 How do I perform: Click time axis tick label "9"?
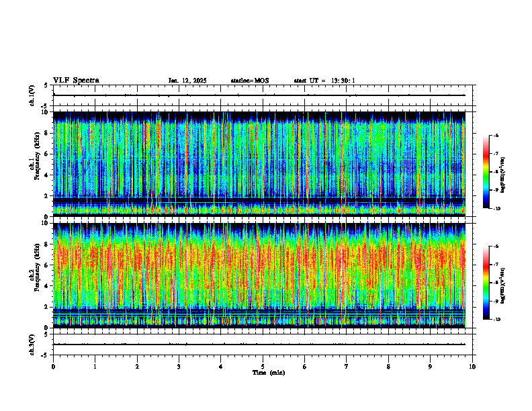(430, 367)
